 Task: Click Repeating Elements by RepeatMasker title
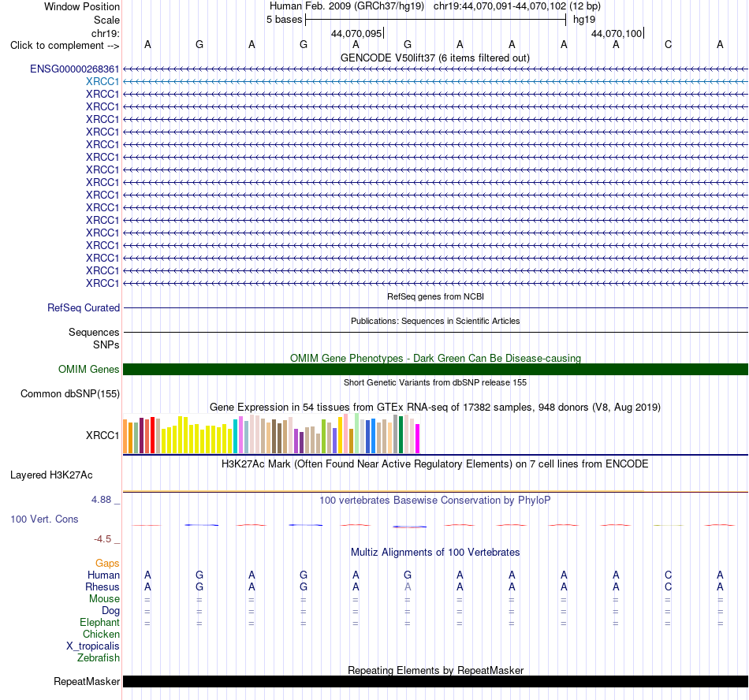[x=436, y=670]
